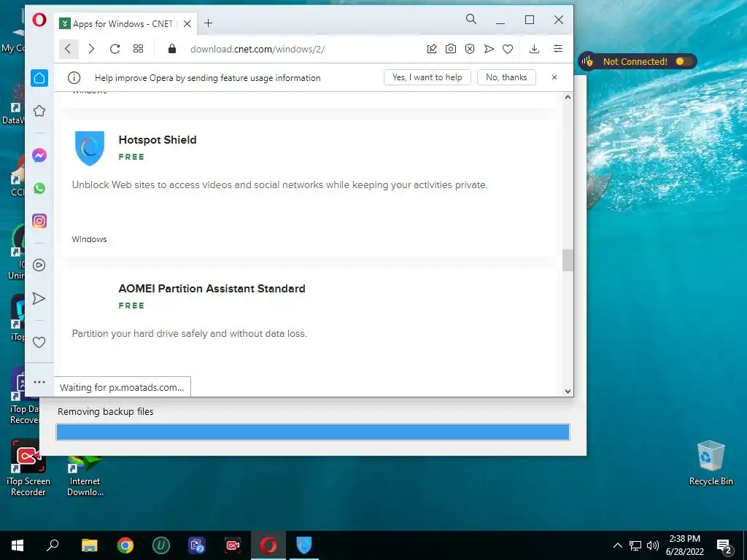Open the green U app on taskbar
The height and width of the screenshot is (560, 747).
[x=161, y=545]
